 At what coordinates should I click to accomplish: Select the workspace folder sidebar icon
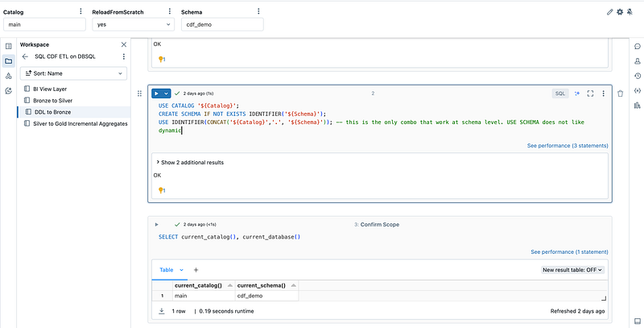coord(9,60)
